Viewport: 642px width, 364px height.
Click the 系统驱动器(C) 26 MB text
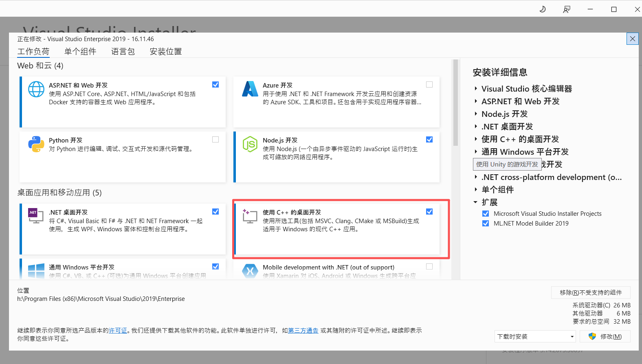tap(602, 305)
